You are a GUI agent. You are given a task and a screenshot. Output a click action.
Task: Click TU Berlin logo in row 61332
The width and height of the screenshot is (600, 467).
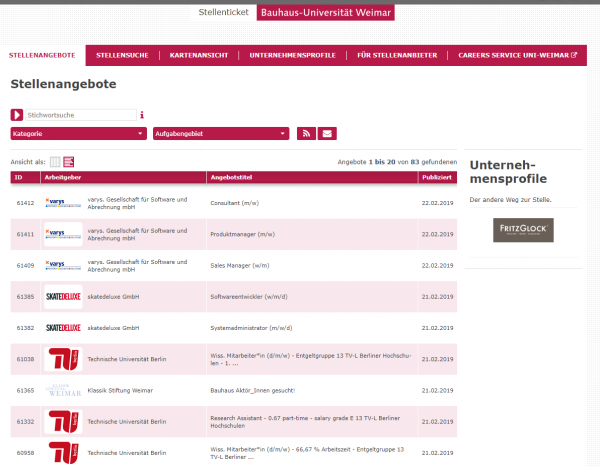tap(63, 421)
